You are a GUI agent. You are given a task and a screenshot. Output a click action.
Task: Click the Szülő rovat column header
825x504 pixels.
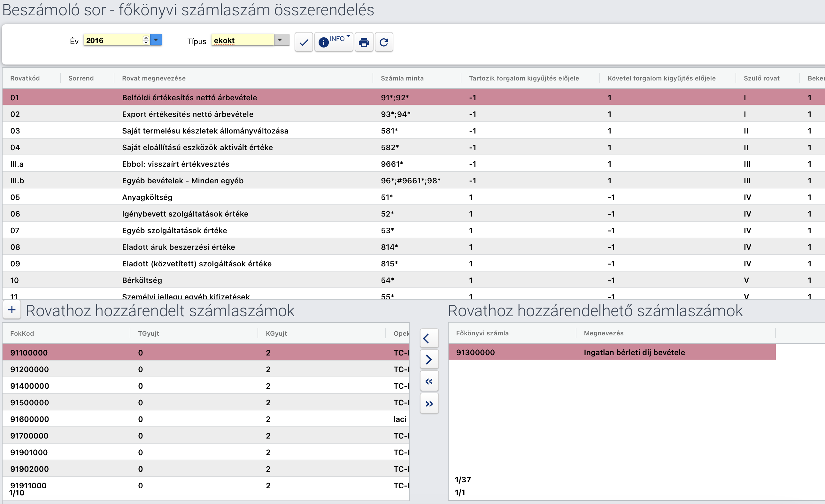(x=762, y=78)
